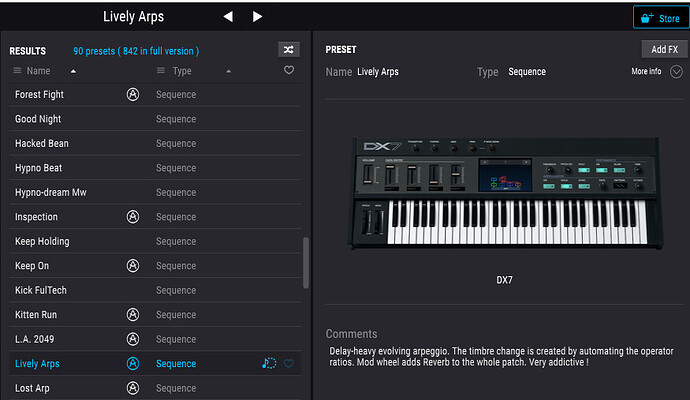The height and width of the screenshot is (400, 690).
Task: Open the Store with cart icon
Action: (661, 18)
